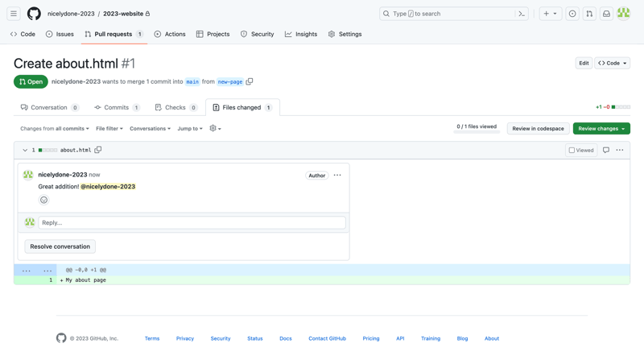The image size is (644, 356).
Task: Click the Type / to search field
Action: 454,14
